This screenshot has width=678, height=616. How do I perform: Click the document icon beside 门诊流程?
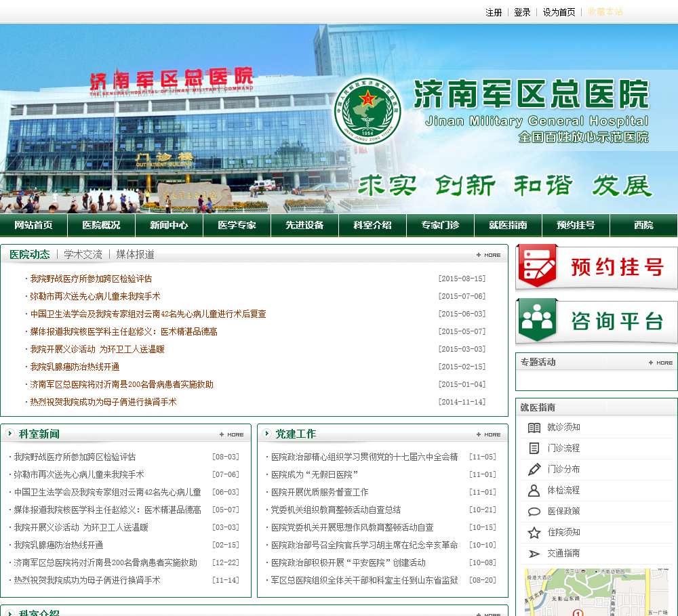(534, 448)
